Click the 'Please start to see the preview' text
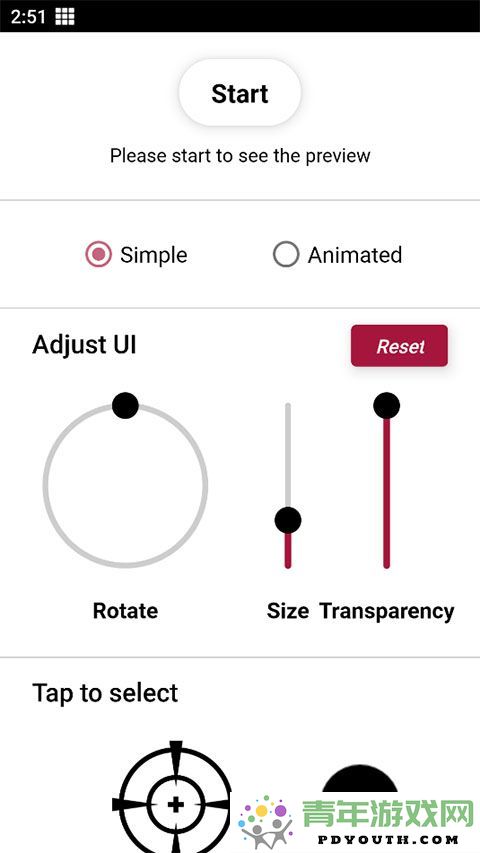480x853 pixels. pyautogui.click(x=240, y=156)
